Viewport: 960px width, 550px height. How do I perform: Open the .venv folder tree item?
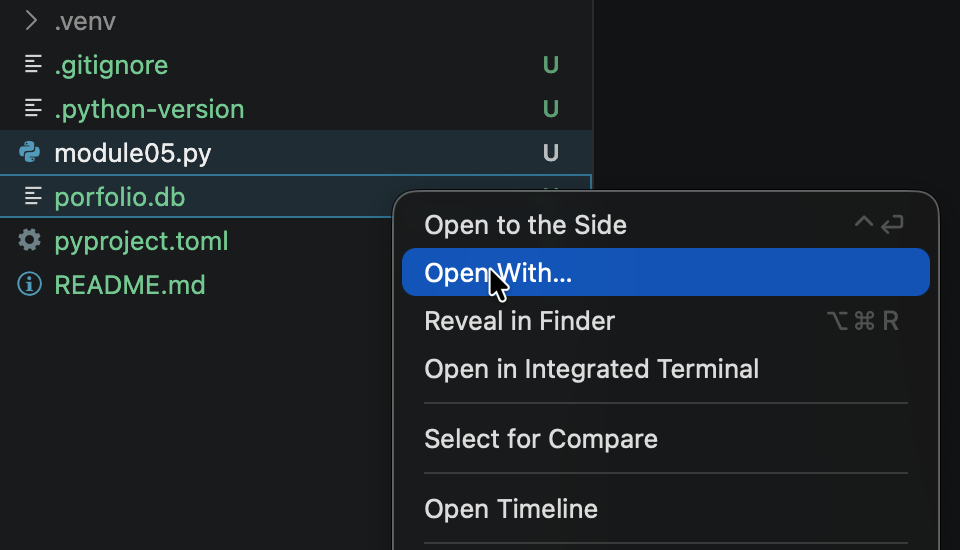point(84,21)
